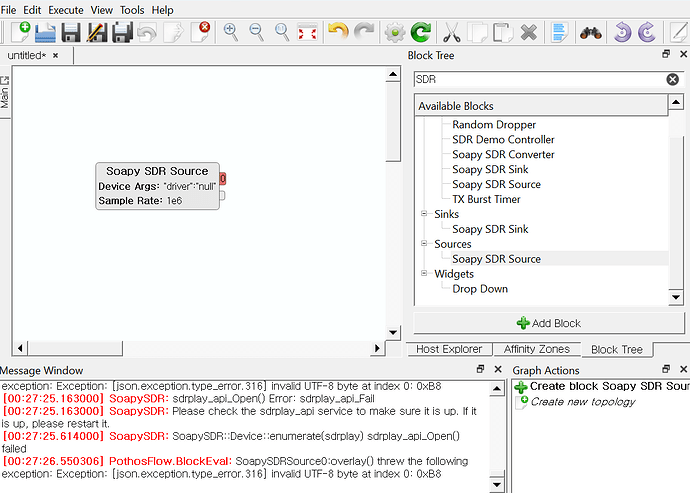
Task: Rotate block left with purple arrow
Action: [x=622, y=32]
